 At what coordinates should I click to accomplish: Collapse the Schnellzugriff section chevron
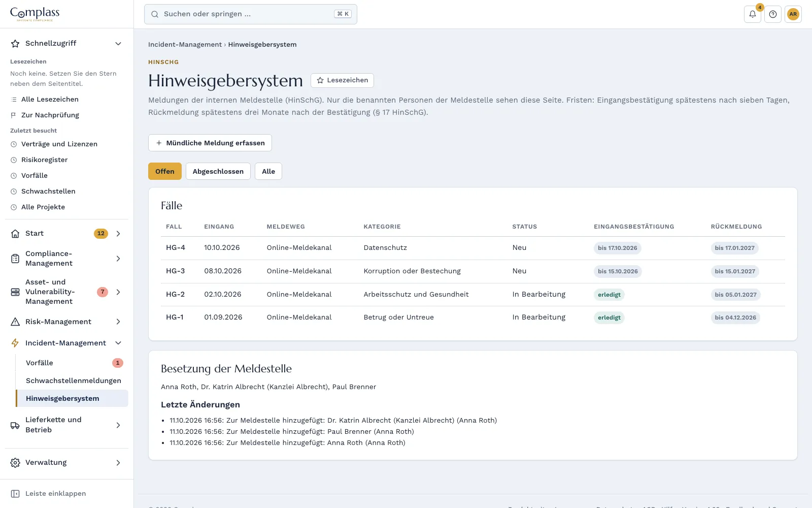pos(118,44)
